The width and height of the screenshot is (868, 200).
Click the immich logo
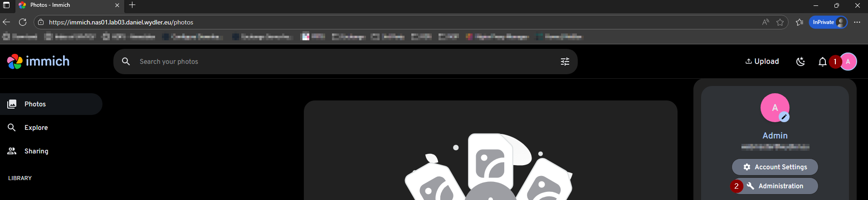(39, 62)
